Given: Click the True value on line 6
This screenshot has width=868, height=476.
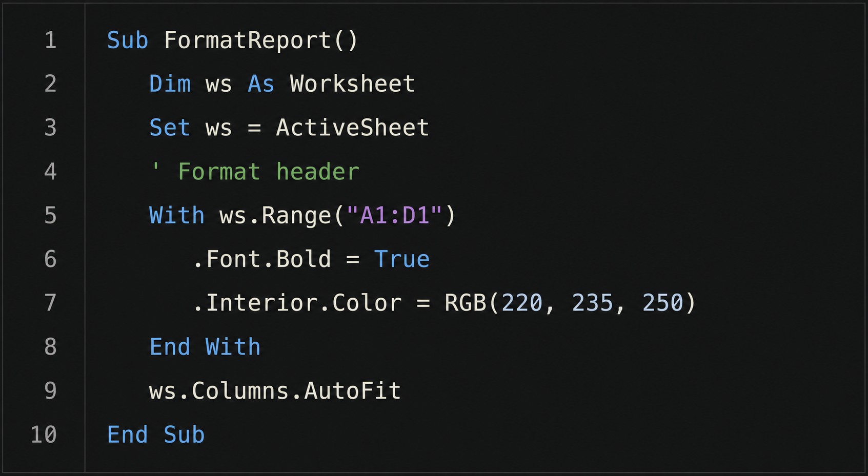Looking at the screenshot, I should coord(401,259).
